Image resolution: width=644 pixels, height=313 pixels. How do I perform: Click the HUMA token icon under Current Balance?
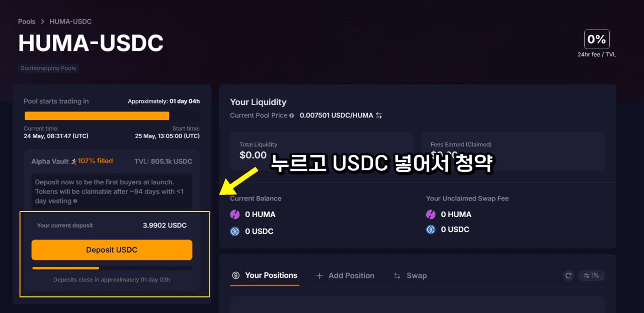coord(235,215)
